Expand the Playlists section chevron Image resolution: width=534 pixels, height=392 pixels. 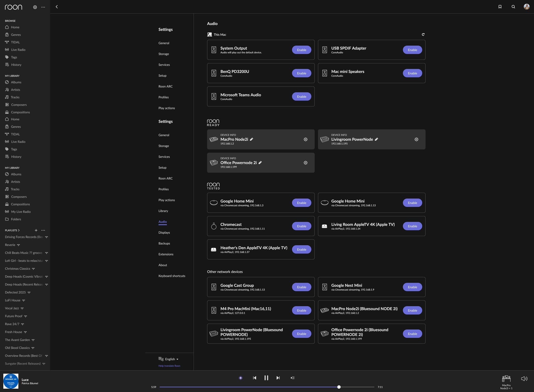[x=19, y=230]
